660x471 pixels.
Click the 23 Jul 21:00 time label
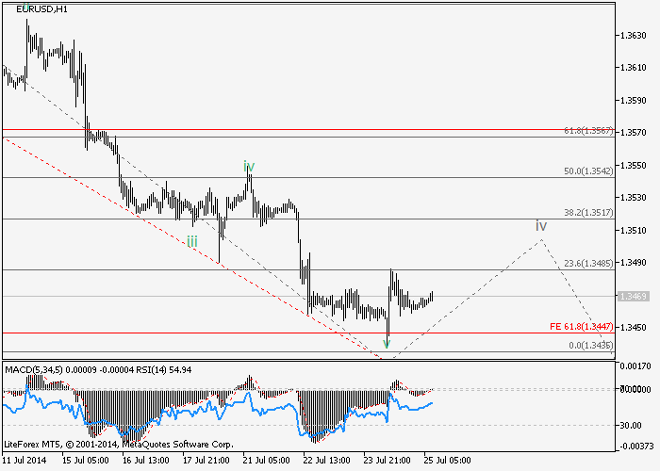pyautogui.click(x=387, y=460)
